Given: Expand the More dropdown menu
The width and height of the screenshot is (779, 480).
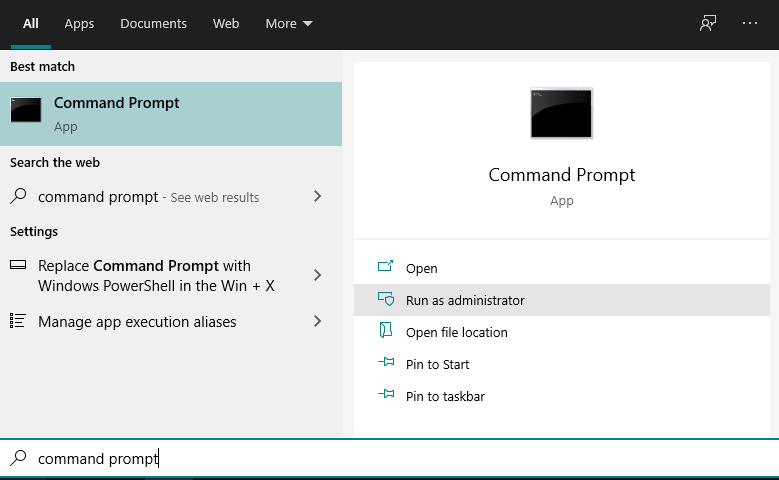Looking at the screenshot, I should (289, 23).
